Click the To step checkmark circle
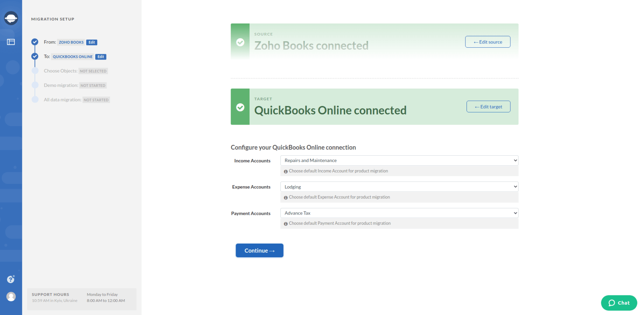Image resolution: width=644 pixels, height=315 pixels. coord(35,56)
